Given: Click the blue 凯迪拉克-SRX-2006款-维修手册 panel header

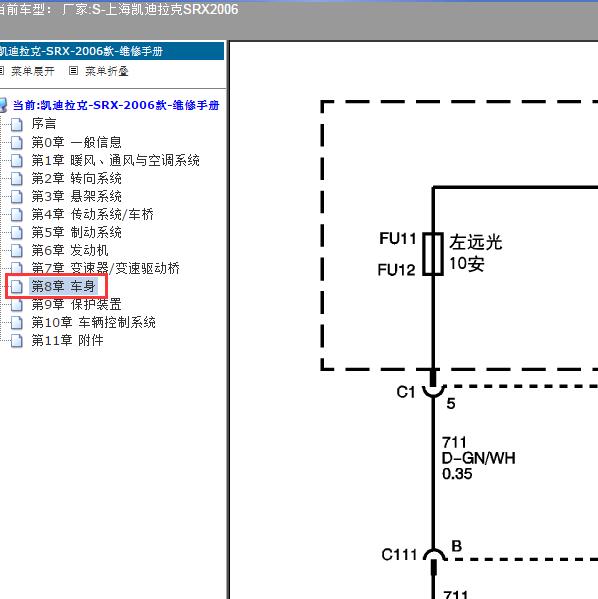Looking at the screenshot, I should point(112,51).
